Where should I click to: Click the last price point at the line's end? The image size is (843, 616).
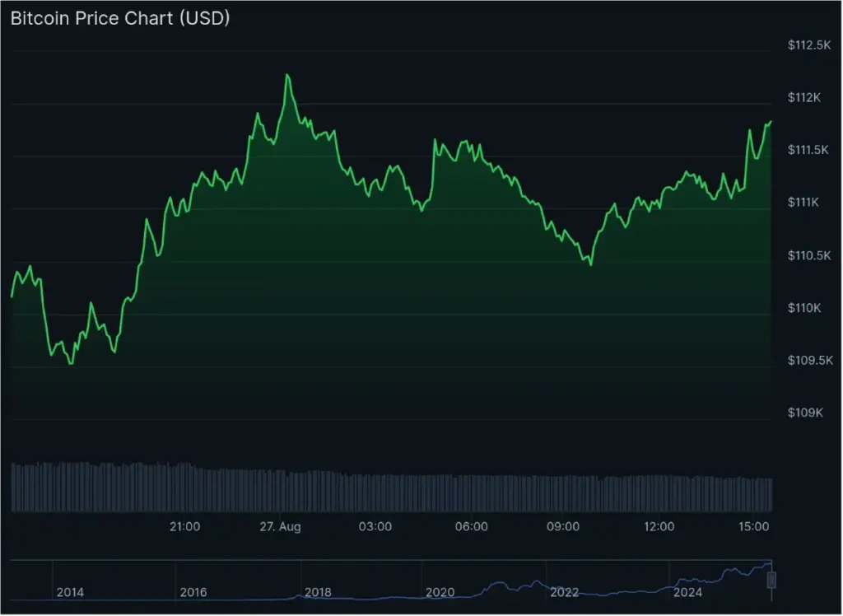[771, 122]
